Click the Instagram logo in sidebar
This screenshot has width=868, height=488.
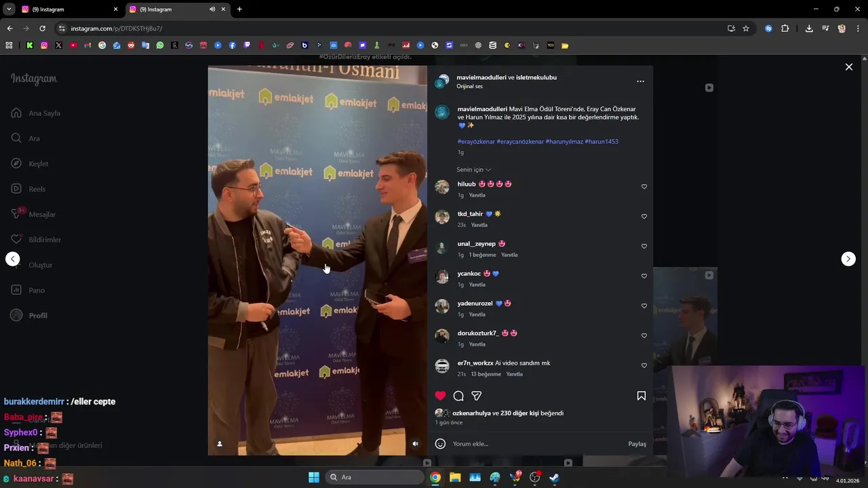click(34, 79)
